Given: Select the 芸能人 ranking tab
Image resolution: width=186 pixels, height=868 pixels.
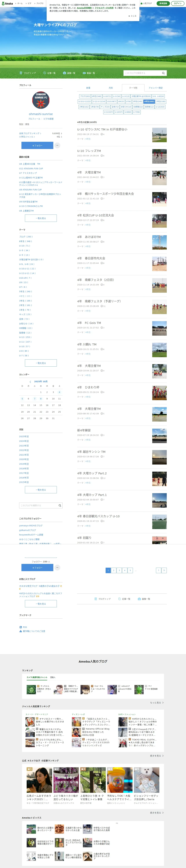Looking at the screenshot, I should 53,677.
